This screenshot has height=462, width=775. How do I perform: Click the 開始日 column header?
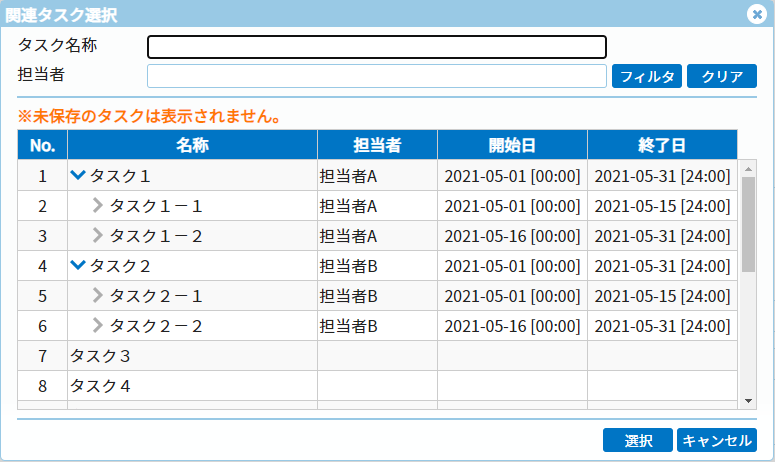pyautogui.click(x=512, y=145)
